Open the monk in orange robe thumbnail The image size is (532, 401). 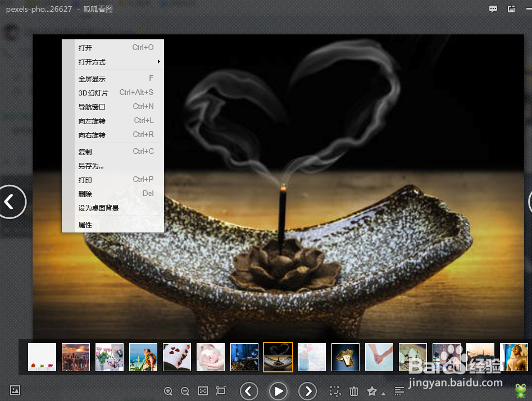(x=143, y=357)
